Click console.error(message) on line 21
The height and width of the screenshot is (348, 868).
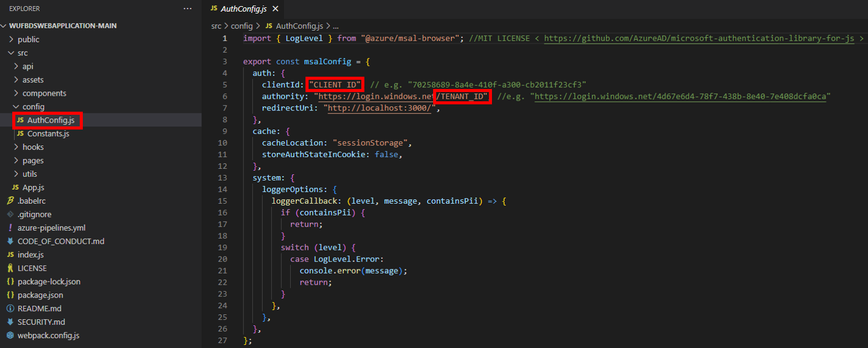pos(351,271)
